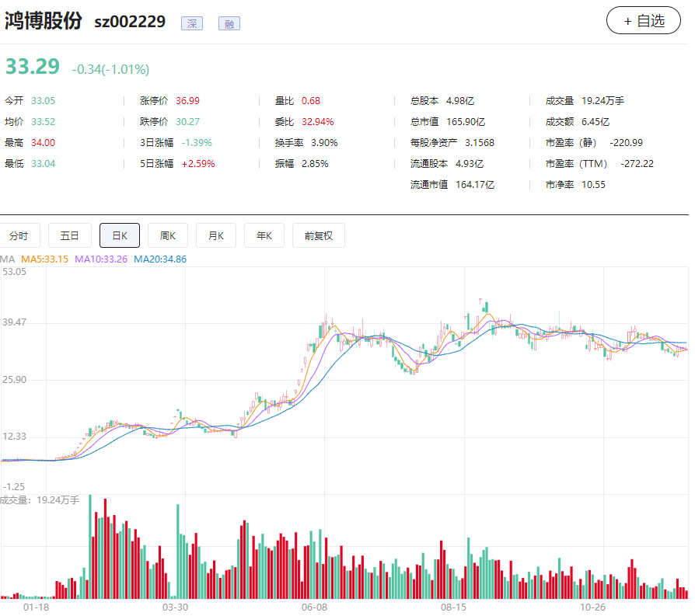Click the MA5 moving average label

[45, 259]
